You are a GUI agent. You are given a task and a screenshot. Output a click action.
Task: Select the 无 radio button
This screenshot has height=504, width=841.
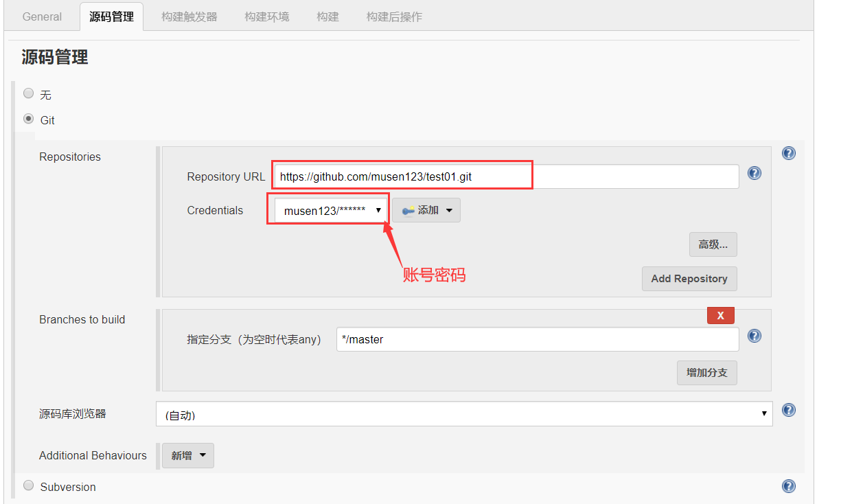[29, 93]
